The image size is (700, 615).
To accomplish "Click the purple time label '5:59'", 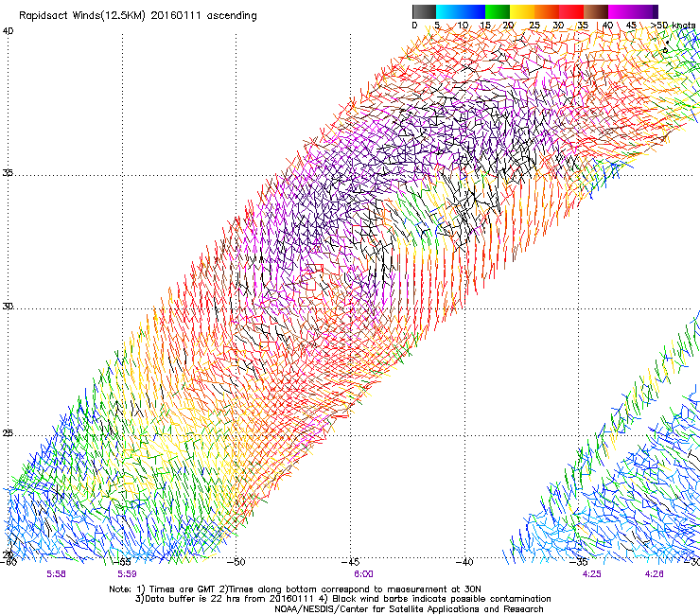I will (128, 574).
